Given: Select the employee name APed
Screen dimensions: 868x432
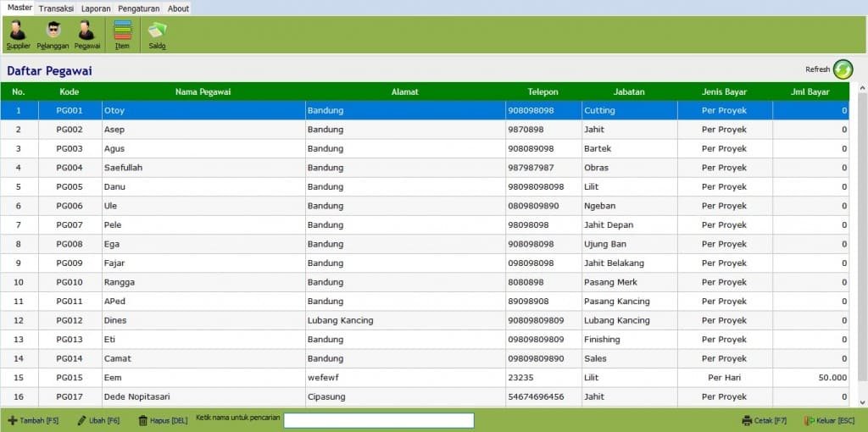Looking at the screenshot, I should pos(114,302).
